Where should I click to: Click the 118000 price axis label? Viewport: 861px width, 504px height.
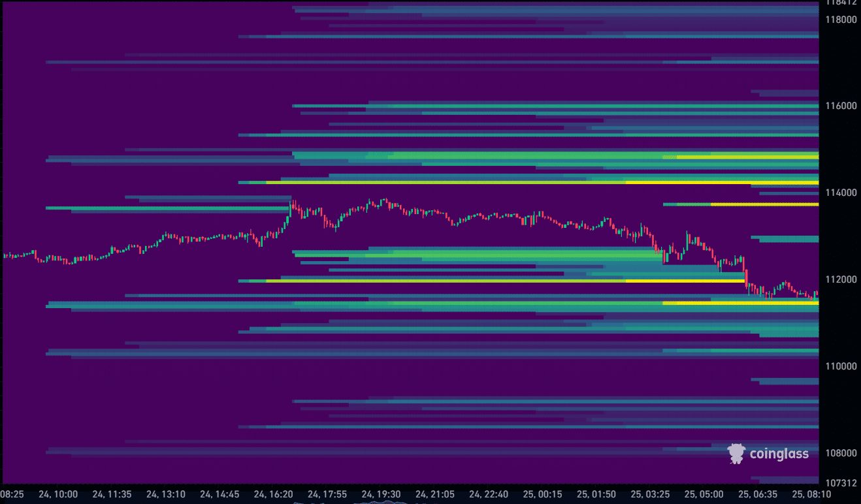(840, 20)
